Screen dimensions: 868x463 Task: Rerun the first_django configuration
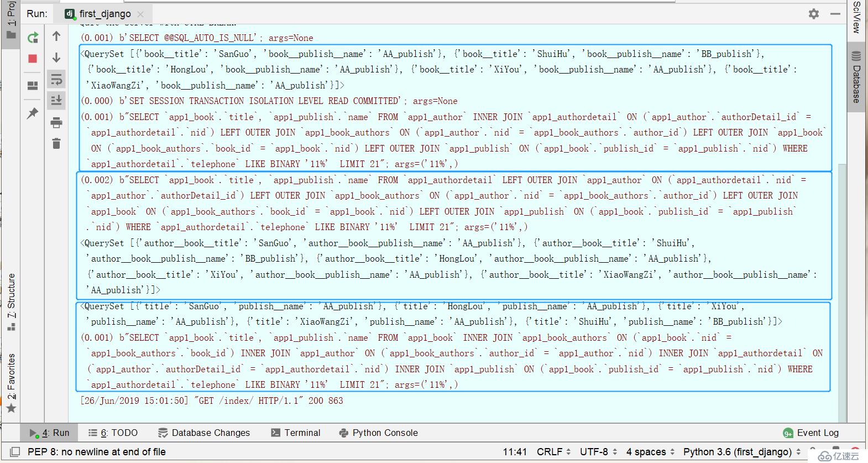pos(33,38)
